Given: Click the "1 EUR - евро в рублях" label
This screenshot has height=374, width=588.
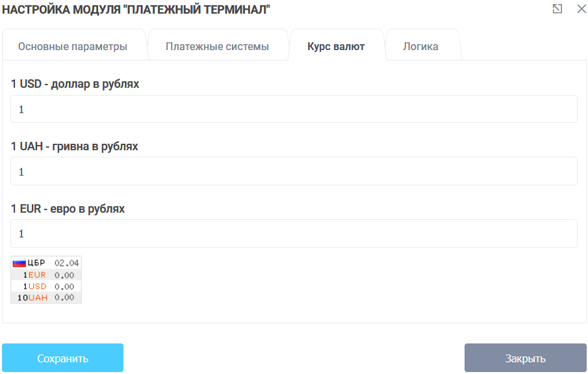Looking at the screenshot, I should [68, 209].
